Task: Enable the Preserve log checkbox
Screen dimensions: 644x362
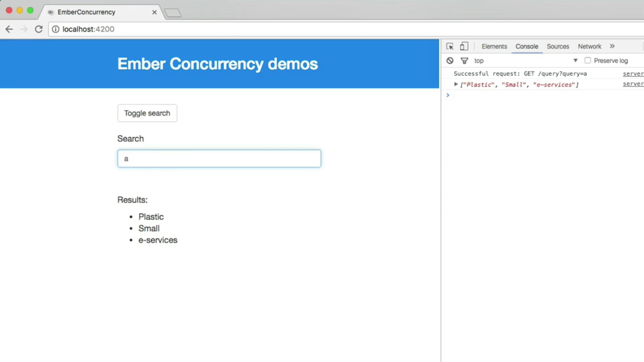Action: [588, 60]
